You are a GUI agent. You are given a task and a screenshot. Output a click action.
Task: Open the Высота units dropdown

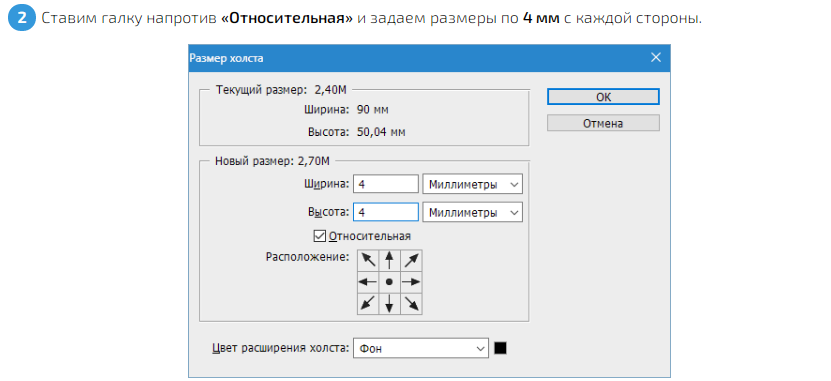point(473,212)
